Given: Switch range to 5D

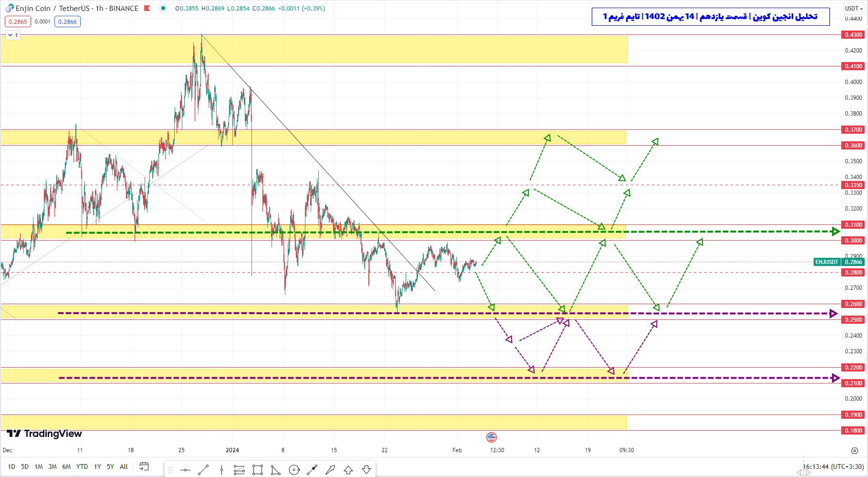Looking at the screenshot, I should tap(25, 466).
